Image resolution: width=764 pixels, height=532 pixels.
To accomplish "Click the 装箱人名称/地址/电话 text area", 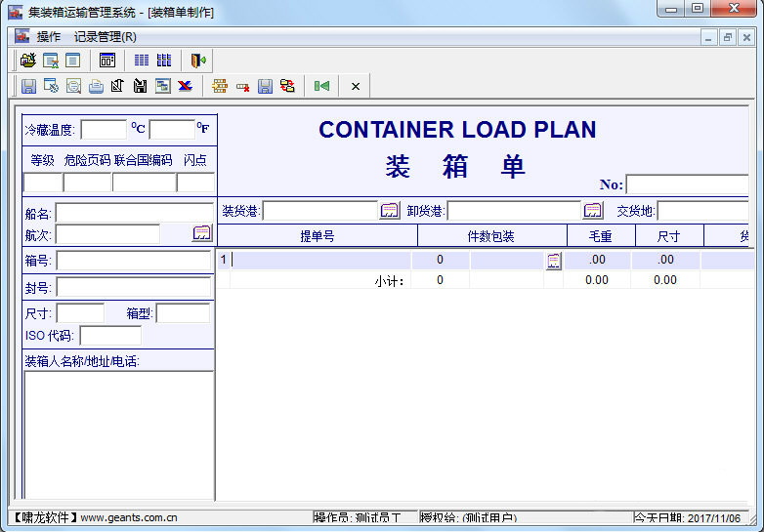I will pos(119,435).
